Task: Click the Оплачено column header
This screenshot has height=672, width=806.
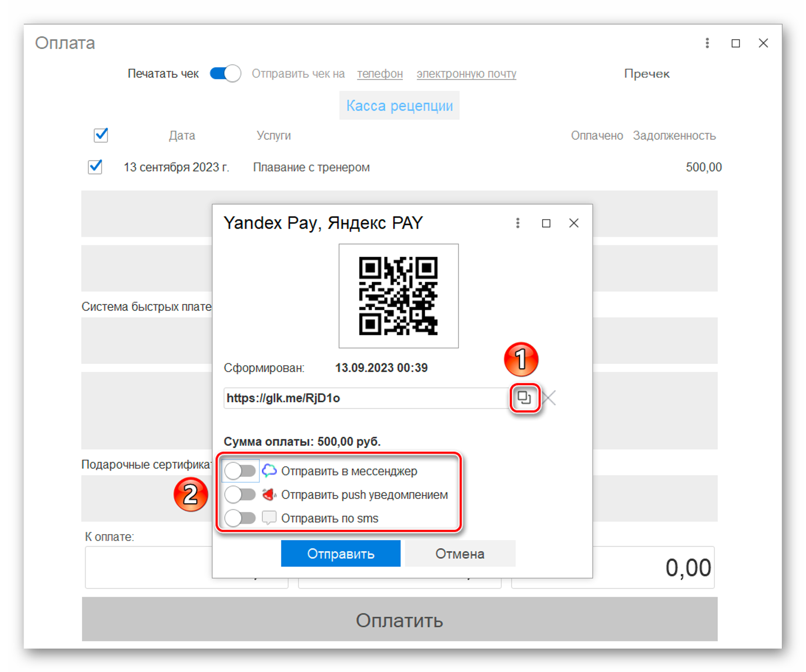Action: tap(597, 135)
